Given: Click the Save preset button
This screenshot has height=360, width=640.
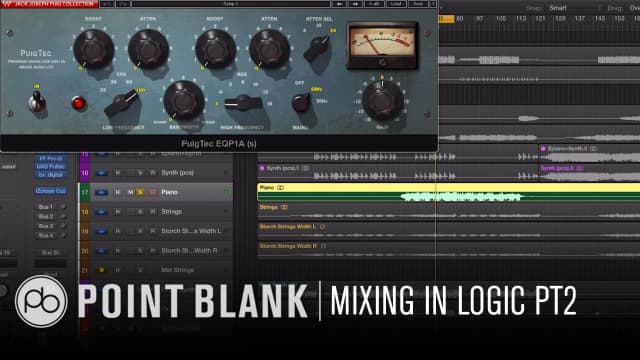Looking at the screenshot, I should pos(418,4).
